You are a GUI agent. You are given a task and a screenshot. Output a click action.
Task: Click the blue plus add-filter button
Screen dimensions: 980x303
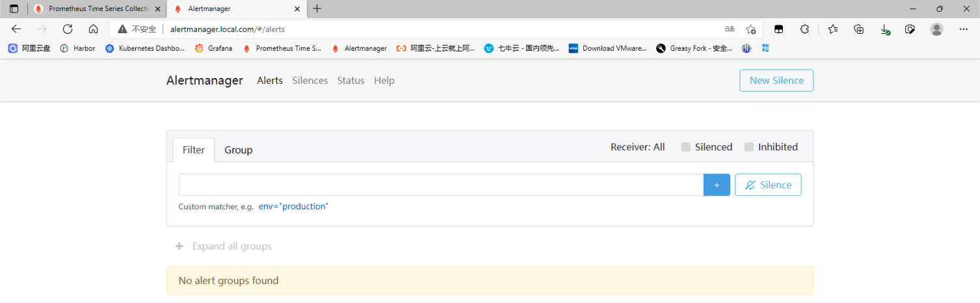coord(717,185)
